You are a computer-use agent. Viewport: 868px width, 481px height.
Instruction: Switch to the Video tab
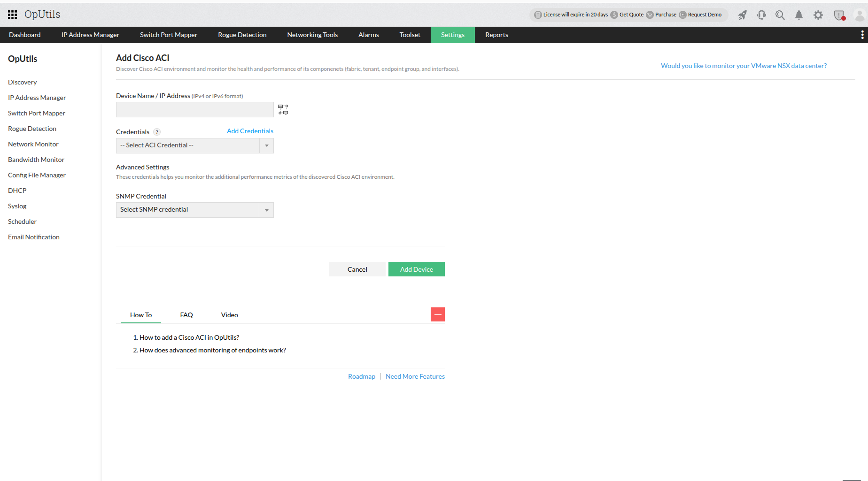pos(230,315)
